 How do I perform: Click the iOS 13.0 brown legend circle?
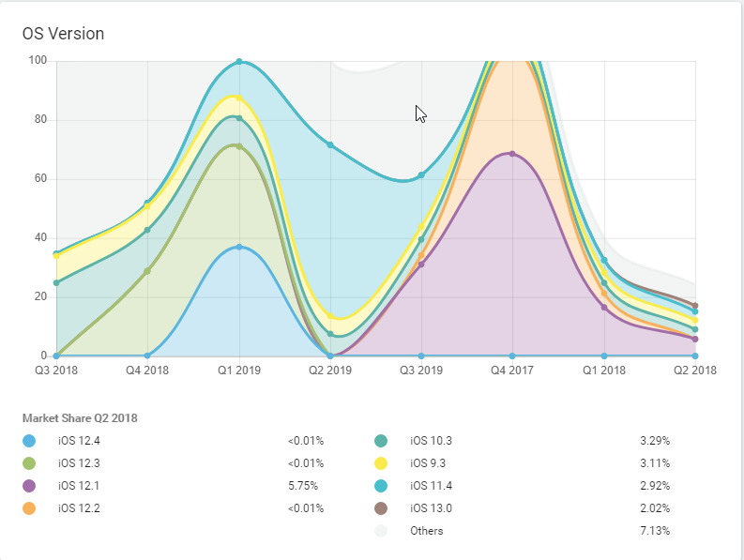pyautogui.click(x=381, y=508)
